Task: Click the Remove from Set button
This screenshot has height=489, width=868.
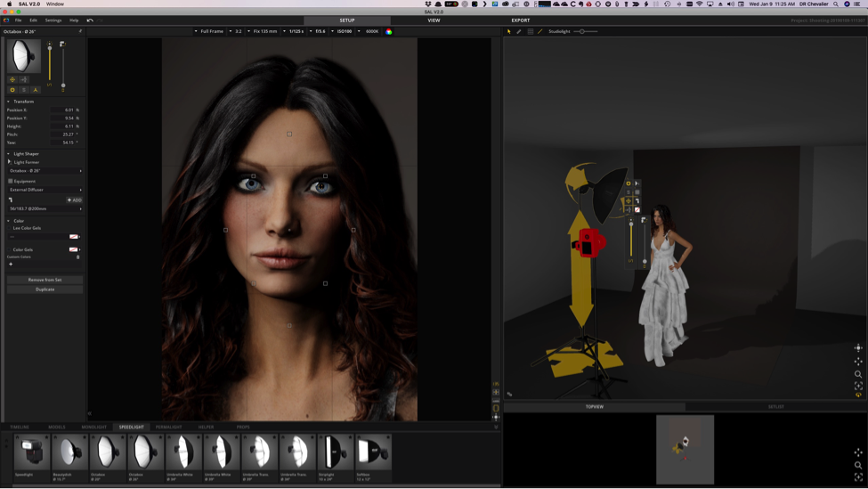Action: (x=45, y=280)
